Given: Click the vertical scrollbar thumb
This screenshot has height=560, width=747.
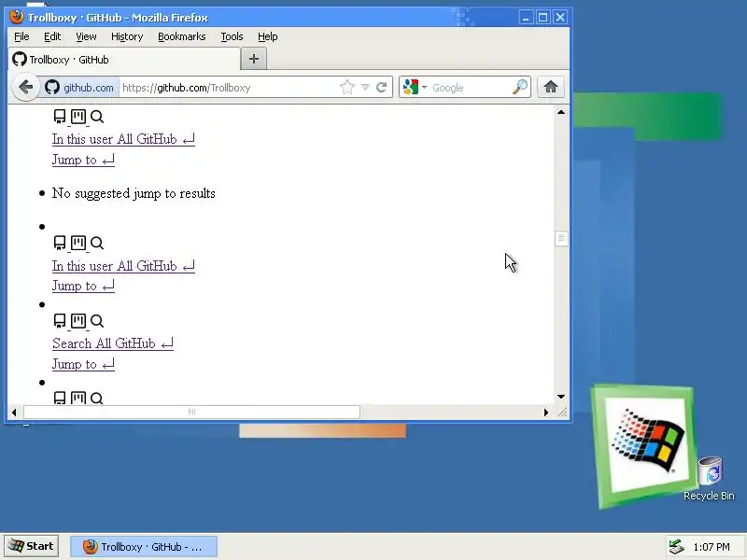Looking at the screenshot, I should pyautogui.click(x=561, y=239).
